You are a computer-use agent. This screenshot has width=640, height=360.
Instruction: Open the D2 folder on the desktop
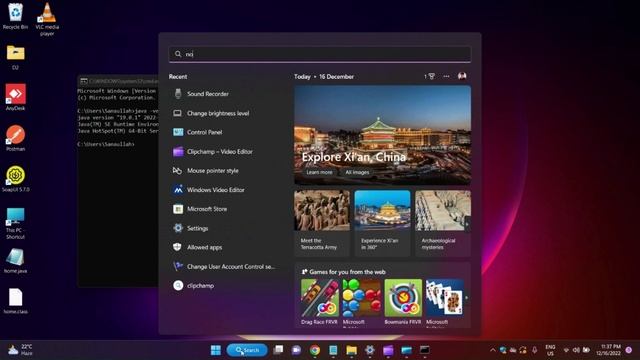pyautogui.click(x=16, y=57)
